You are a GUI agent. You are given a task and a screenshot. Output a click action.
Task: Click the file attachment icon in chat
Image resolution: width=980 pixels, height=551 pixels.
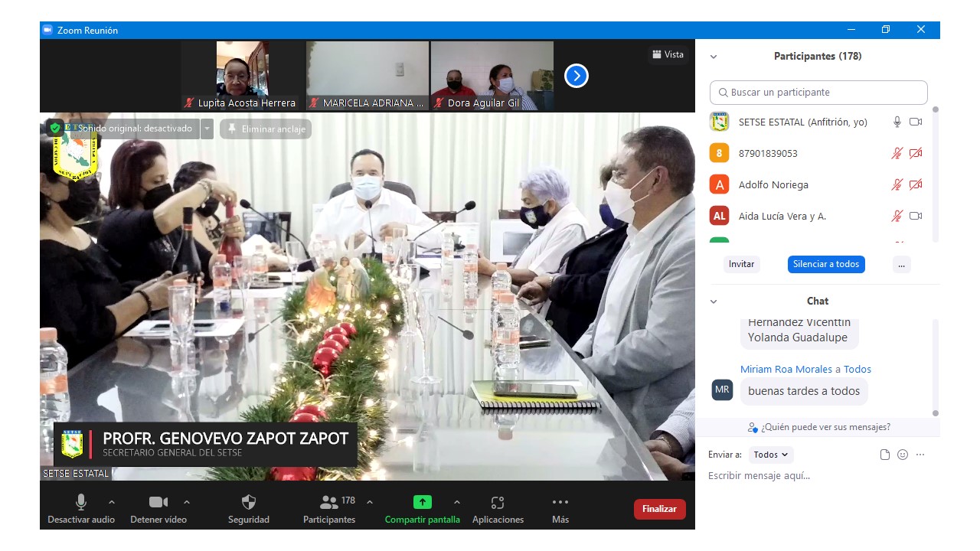click(885, 455)
